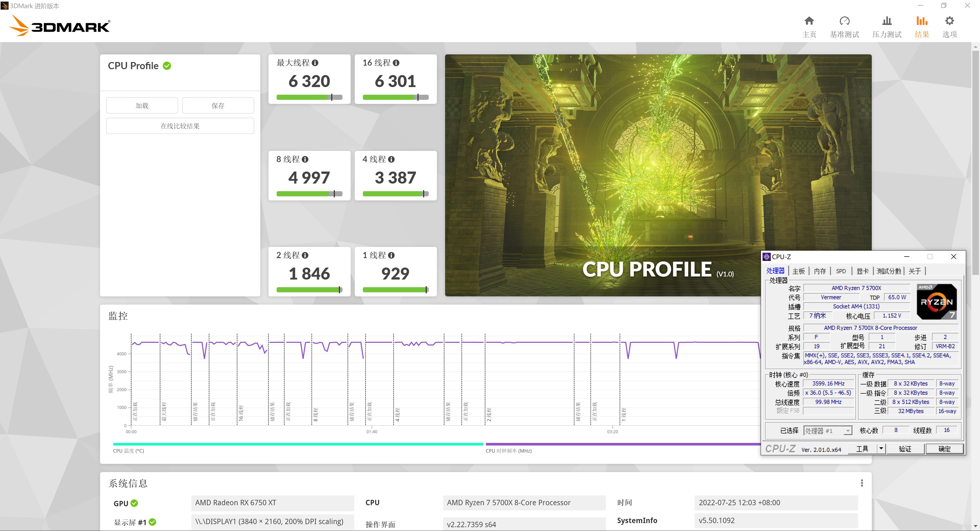The image size is (980, 531).
Task: Click info icon beside 1 线程
Action: [x=391, y=255]
